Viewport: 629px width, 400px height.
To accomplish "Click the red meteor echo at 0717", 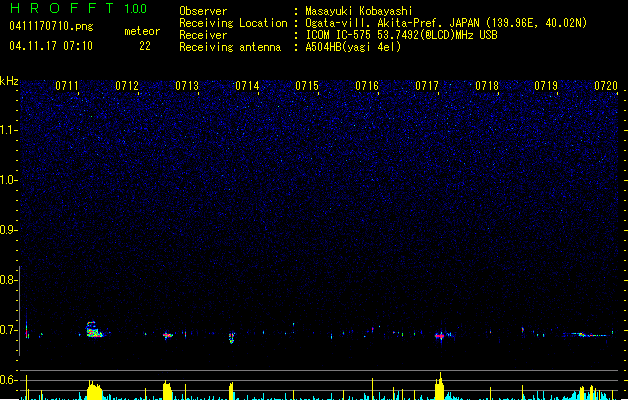I will [440, 335].
